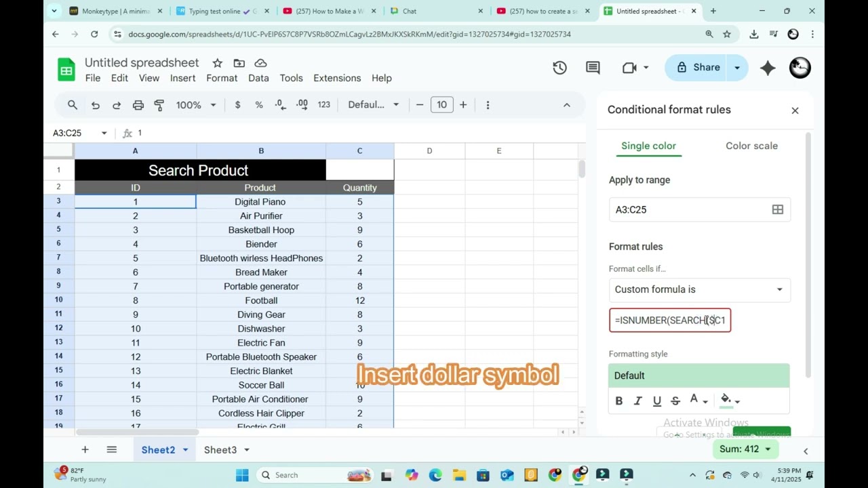Open the font family Default dropdown
The height and width of the screenshot is (488, 868).
click(373, 105)
